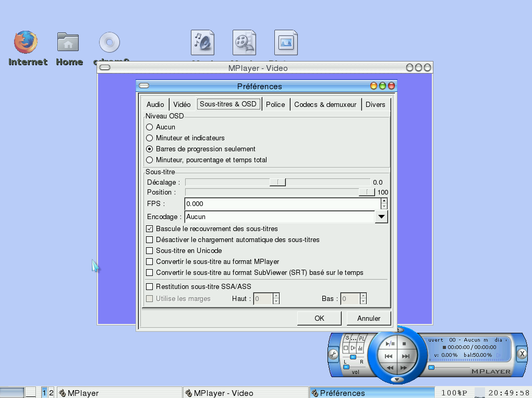Open the Firefox Internet desktop icon
Image resolution: width=532 pixels, height=398 pixels.
pos(26,42)
